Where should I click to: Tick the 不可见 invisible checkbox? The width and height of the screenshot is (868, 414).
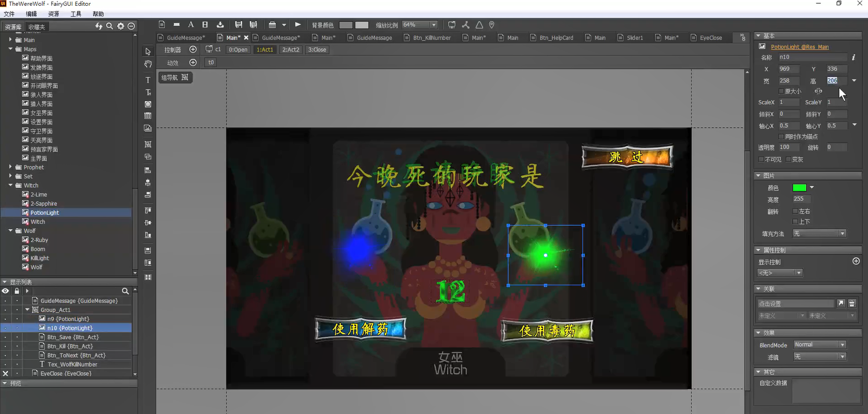pos(761,160)
